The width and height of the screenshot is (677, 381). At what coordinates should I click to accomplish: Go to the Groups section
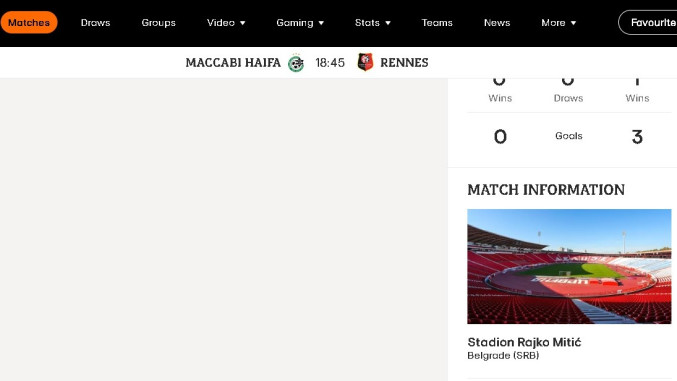158,22
